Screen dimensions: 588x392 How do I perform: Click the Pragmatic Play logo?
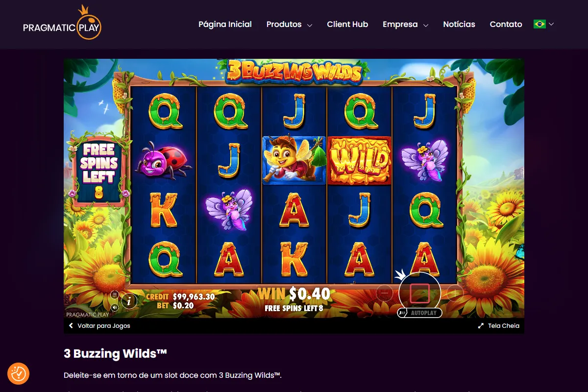(62, 24)
